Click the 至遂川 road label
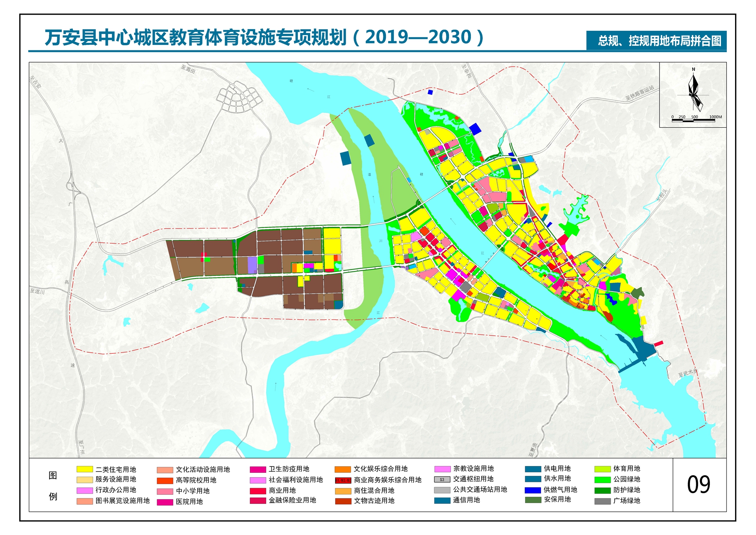 [37, 291]
